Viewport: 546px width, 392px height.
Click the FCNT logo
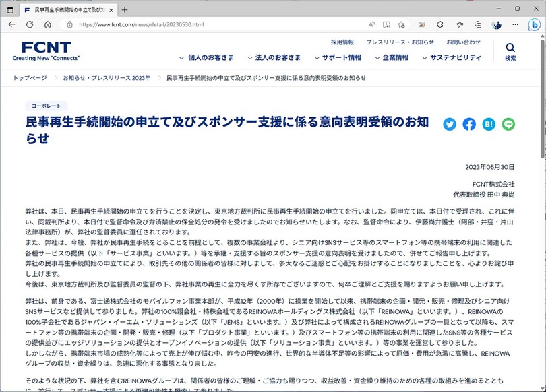47,51
